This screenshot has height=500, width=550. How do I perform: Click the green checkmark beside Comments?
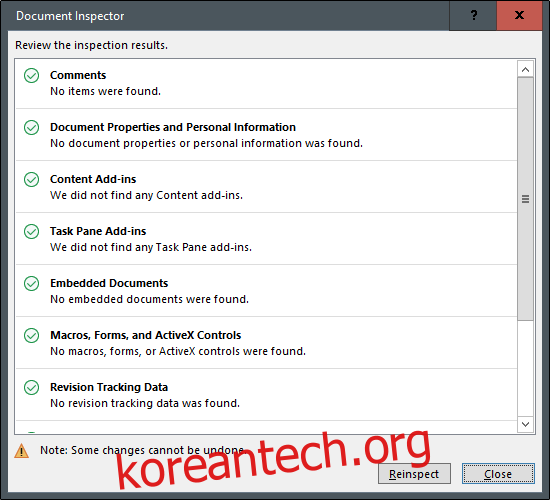[32, 75]
